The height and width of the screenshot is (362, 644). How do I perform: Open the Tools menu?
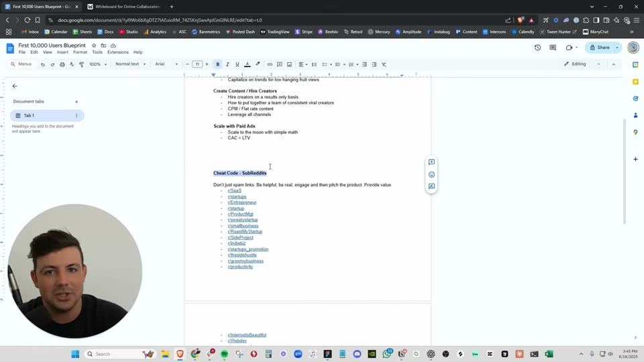pyautogui.click(x=97, y=52)
